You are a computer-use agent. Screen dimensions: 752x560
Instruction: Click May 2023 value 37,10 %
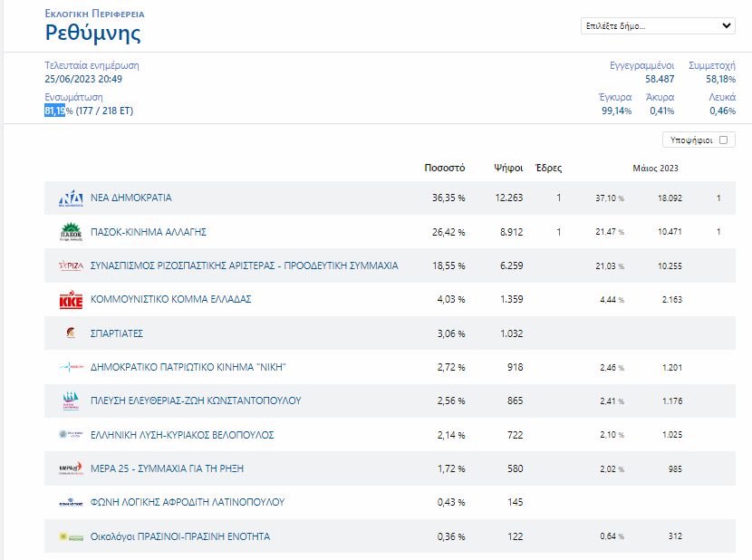(610, 198)
